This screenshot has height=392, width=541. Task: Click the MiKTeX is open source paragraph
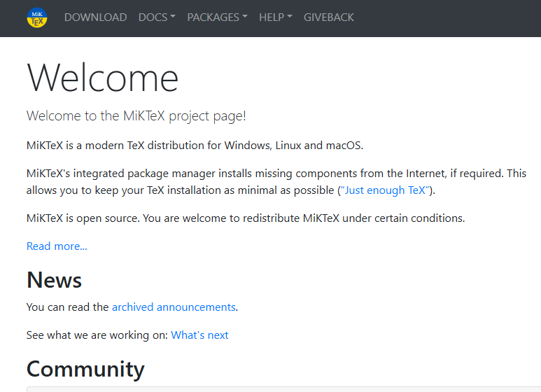245,218
